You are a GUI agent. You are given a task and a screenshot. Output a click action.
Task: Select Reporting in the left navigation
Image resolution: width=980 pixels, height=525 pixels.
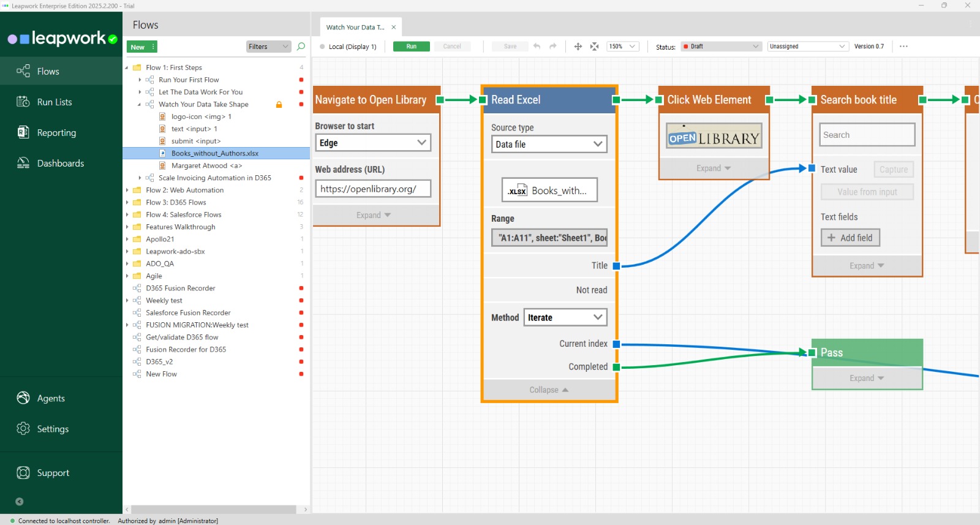[x=56, y=133]
